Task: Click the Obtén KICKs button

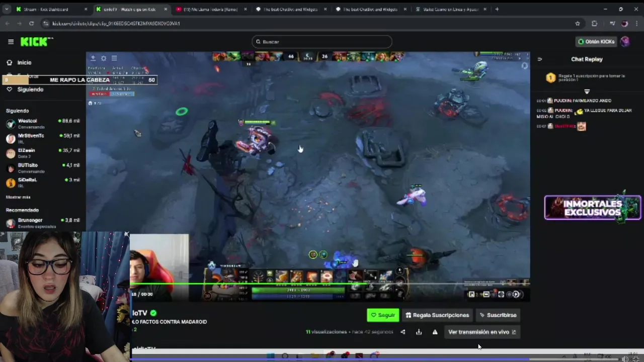Action: point(597,42)
